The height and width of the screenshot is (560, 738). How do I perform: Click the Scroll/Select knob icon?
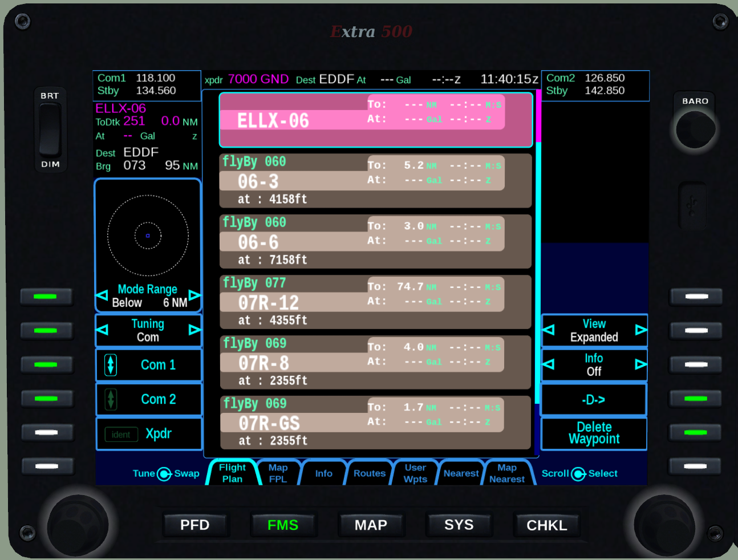pos(578,474)
